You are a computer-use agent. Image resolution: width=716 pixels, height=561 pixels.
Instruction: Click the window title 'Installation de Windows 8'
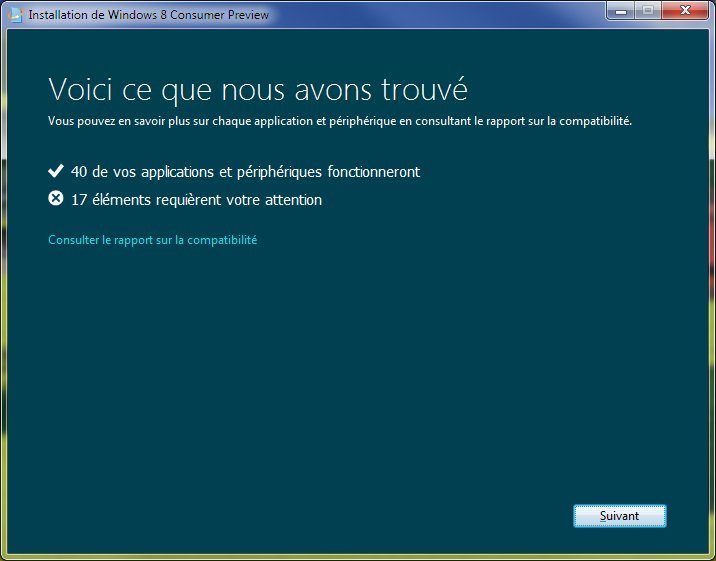(x=100, y=15)
